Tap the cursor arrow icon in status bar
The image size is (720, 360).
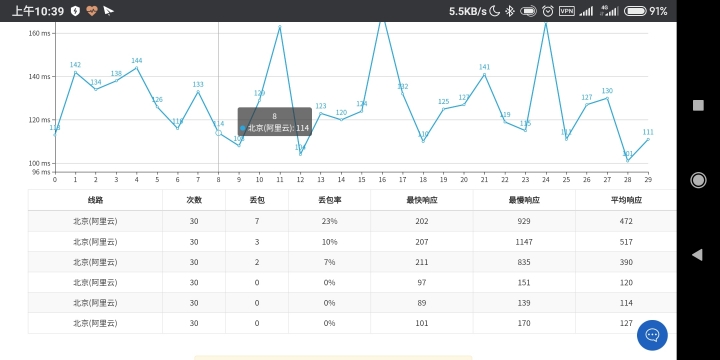pos(108,11)
